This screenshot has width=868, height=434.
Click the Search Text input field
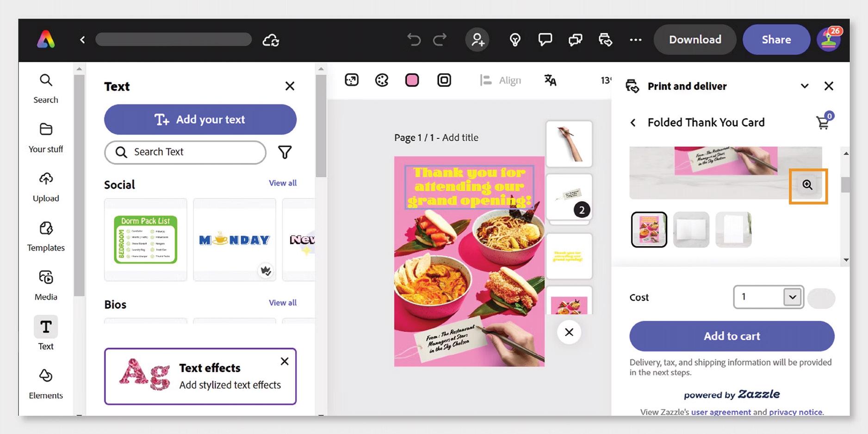coord(186,152)
